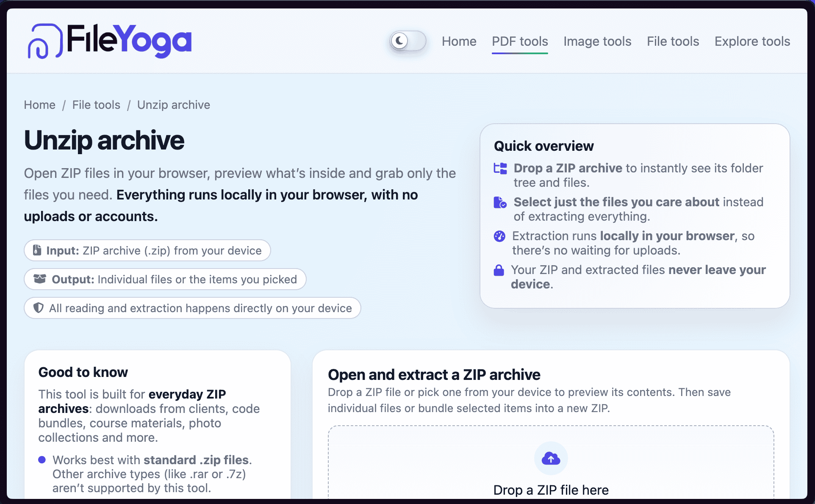Click the 'Input: ZIP archive (.zip)' pill
Image resolution: width=815 pixels, height=504 pixels.
click(x=147, y=250)
